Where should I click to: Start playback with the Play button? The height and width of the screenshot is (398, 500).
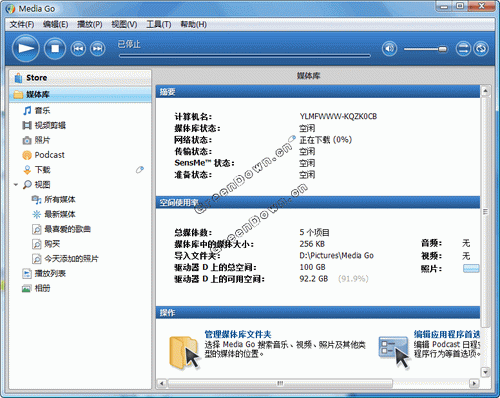coord(26,48)
